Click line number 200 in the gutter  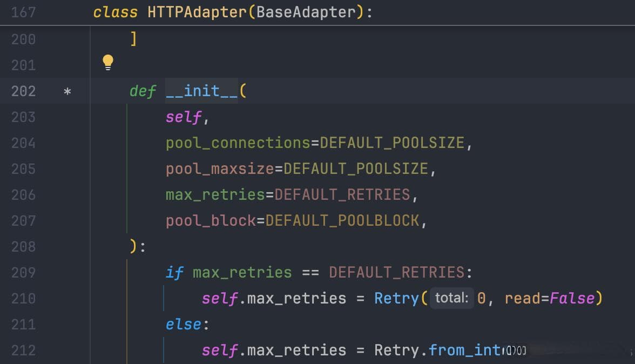[x=24, y=39]
